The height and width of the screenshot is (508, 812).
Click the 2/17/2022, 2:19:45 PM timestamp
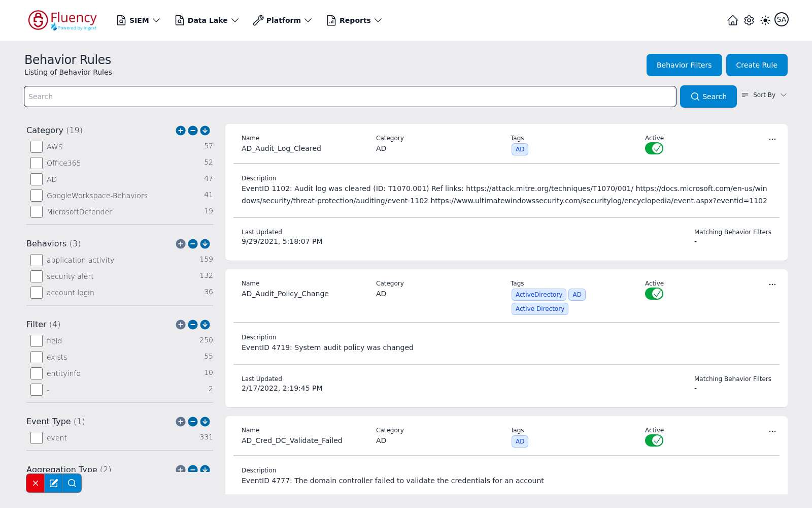coord(282,388)
